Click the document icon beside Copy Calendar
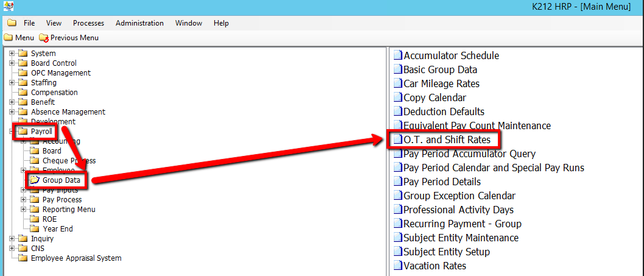 coord(397,97)
